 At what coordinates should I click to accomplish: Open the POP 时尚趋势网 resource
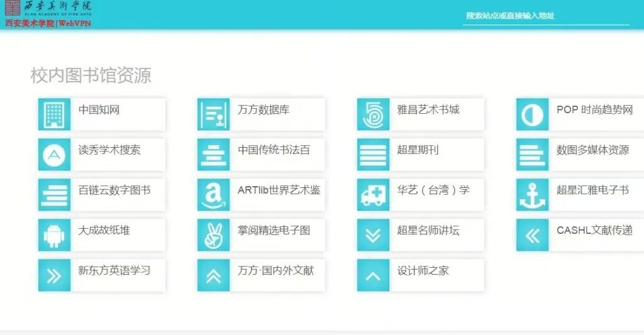click(x=594, y=109)
